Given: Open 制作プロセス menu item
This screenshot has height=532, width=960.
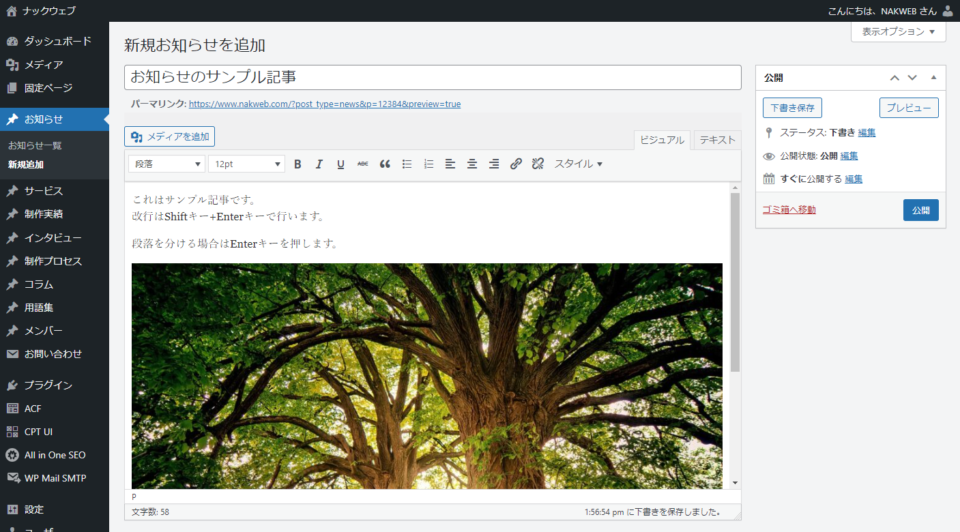Looking at the screenshot, I should coord(54,261).
